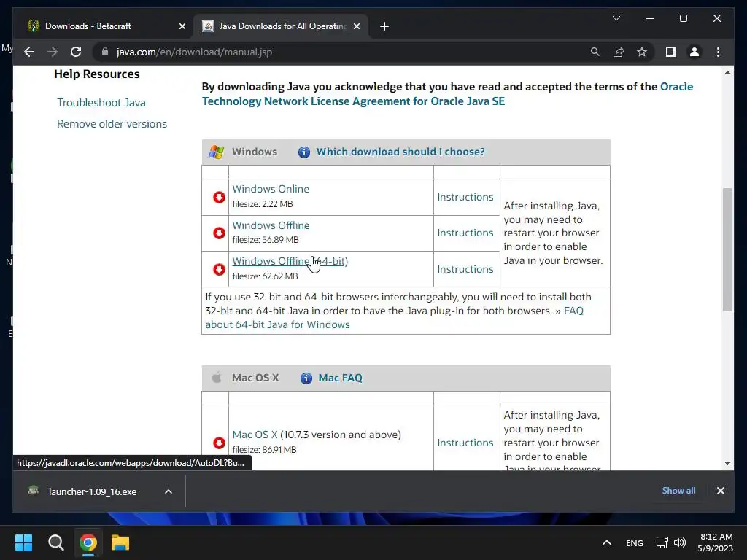Open taskbar search
This screenshot has height=560, width=747.
(55, 542)
